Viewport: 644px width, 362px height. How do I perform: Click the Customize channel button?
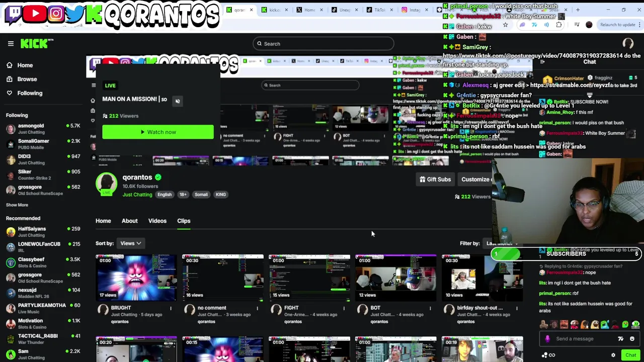point(475,179)
